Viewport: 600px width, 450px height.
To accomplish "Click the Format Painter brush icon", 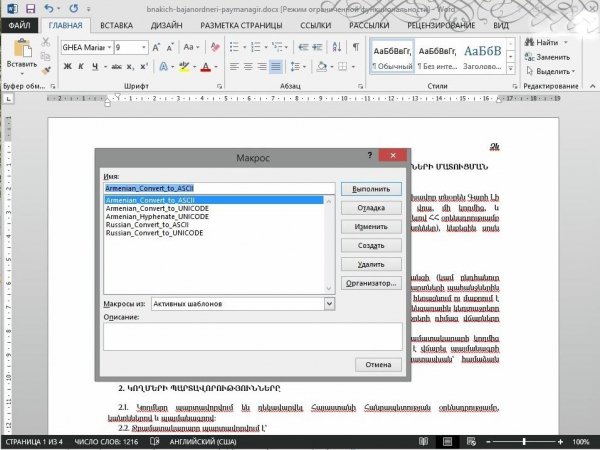I will click(46, 70).
